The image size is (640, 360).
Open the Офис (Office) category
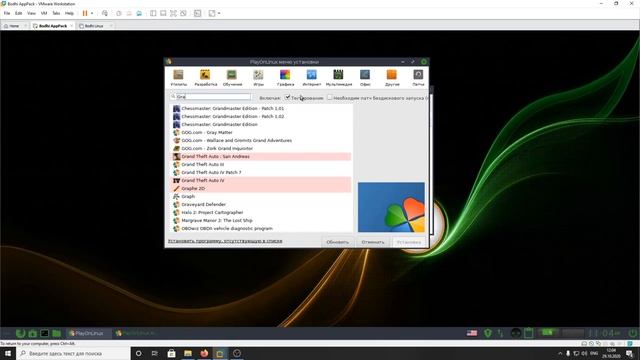(x=365, y=78)
